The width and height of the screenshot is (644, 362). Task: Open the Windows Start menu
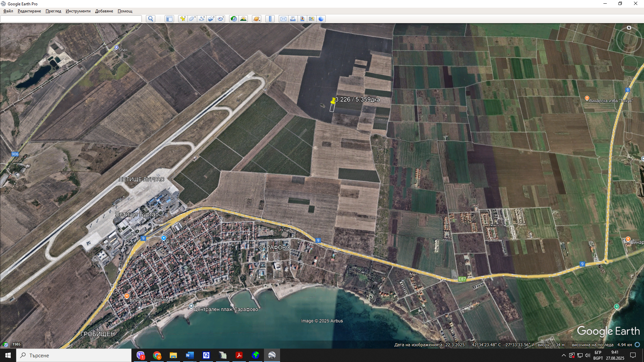click(8, 355)
